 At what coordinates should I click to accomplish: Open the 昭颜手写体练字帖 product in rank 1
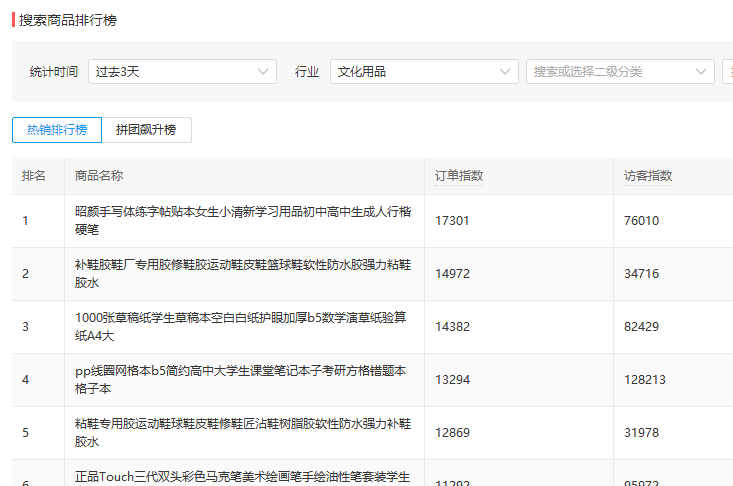tap(243, 221)
